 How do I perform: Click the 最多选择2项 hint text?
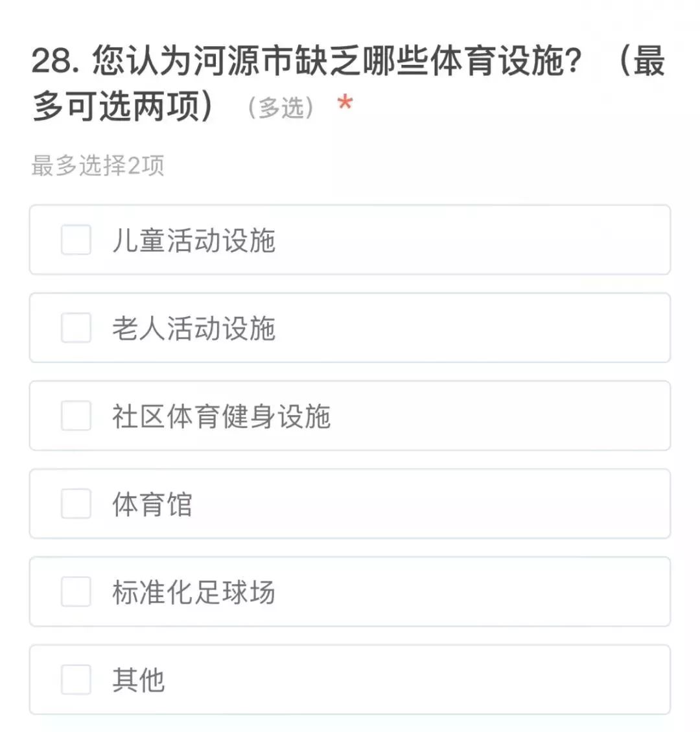(x=97, y=165)
